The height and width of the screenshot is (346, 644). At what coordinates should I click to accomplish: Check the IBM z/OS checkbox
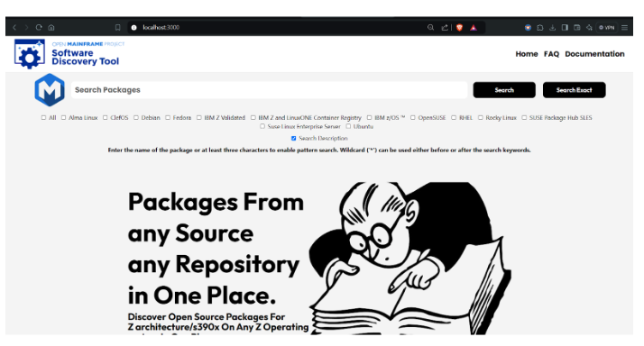(369, 118)
